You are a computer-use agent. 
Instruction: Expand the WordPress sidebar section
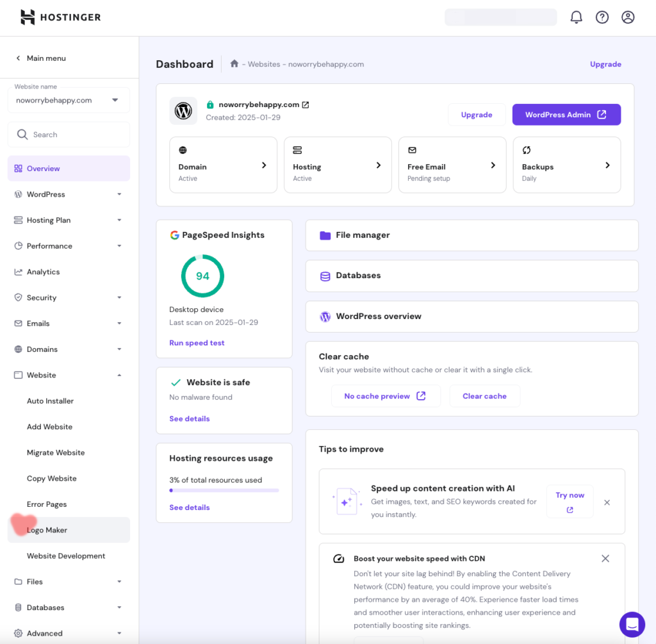(119, 195)
